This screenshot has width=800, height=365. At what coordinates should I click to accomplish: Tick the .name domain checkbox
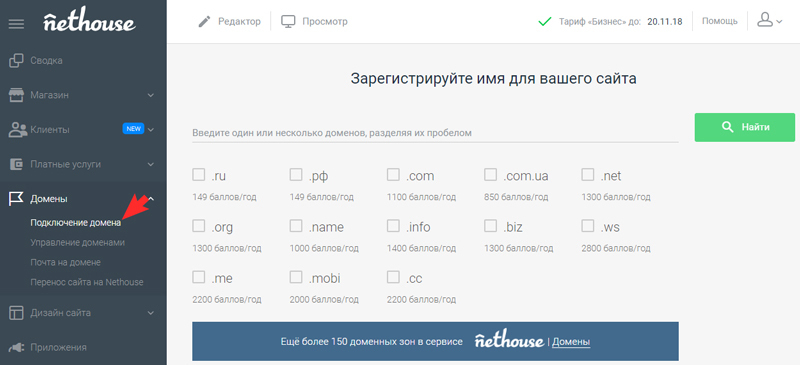pos(296,226)
